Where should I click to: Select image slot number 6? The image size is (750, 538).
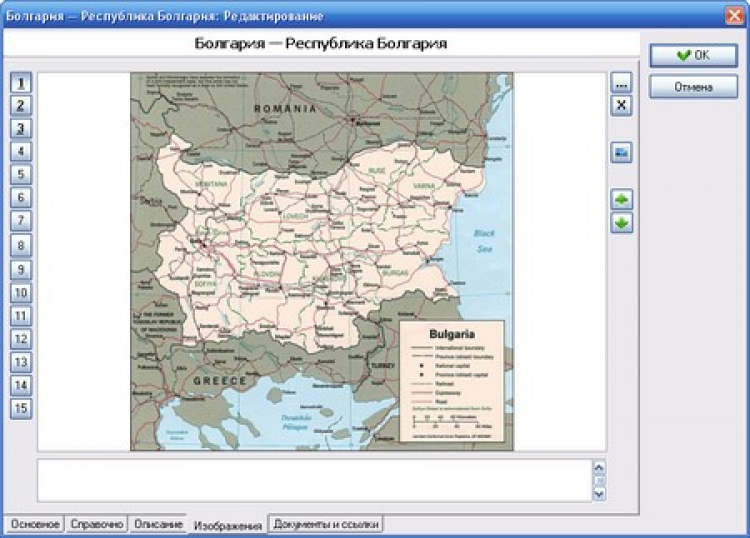pyautogui.click(x=21, y=198)
